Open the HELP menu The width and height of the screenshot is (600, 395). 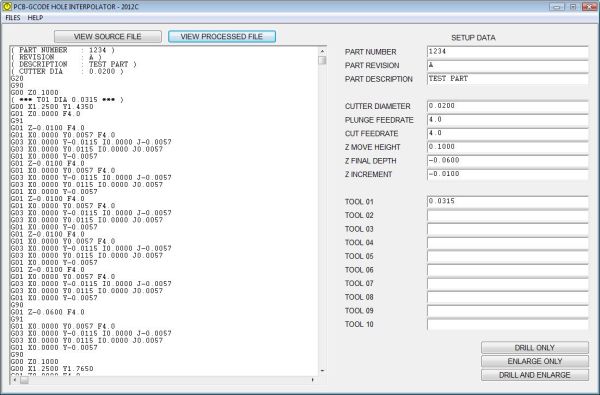tap(35, 18)
